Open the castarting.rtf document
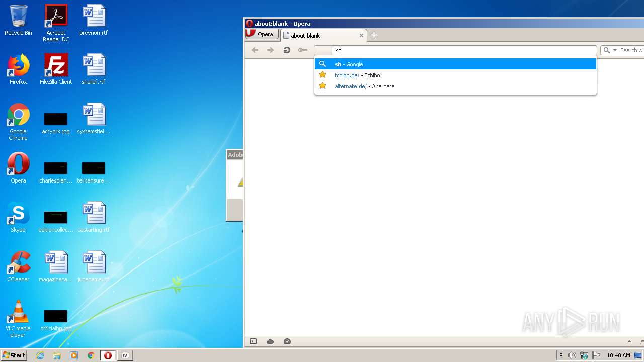This screenshot has height=362, width=644. (94, 217)
